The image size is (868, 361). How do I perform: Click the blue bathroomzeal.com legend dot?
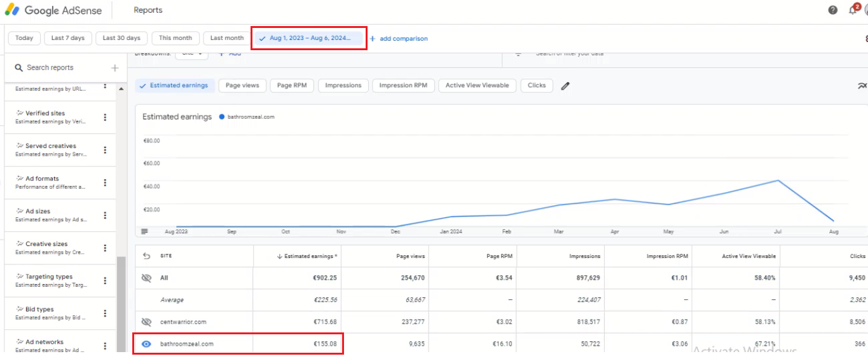(221, 117)
